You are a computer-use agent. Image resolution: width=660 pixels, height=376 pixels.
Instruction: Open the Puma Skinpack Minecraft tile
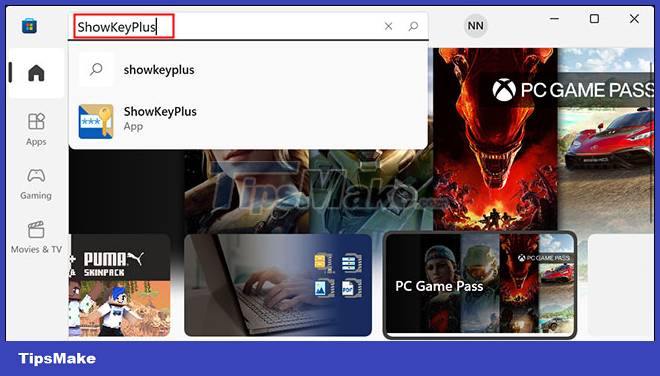click(120, 285)
